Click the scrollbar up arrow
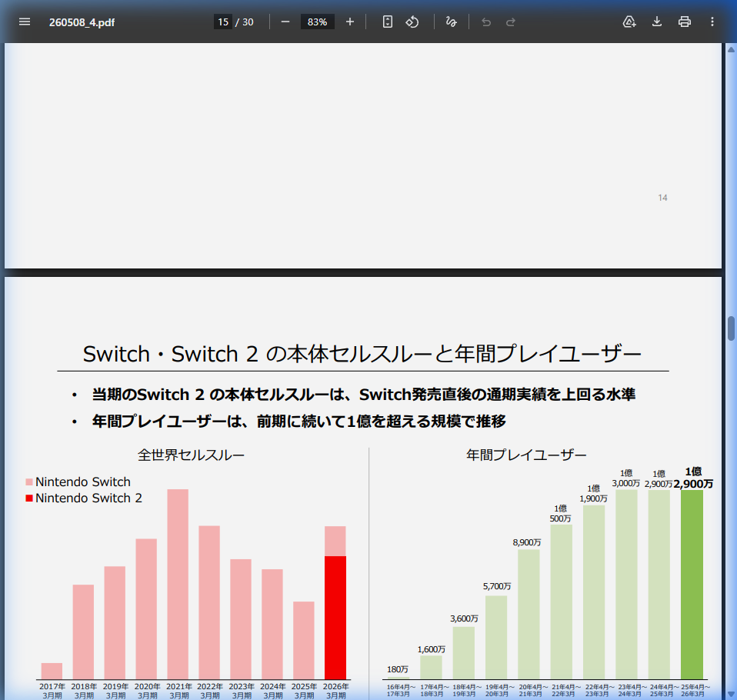 pyautogui.click(x=732, y=49)
